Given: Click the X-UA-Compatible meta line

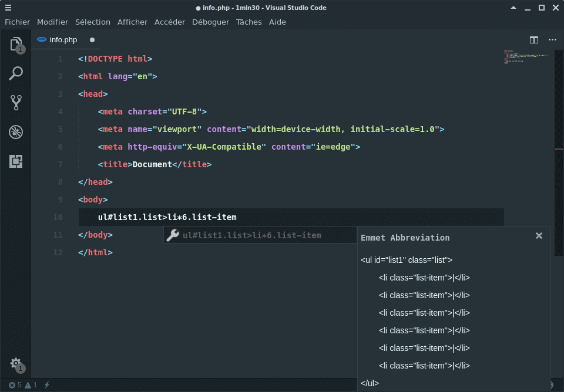Looking at the screenshot, I should pos(229,147).
